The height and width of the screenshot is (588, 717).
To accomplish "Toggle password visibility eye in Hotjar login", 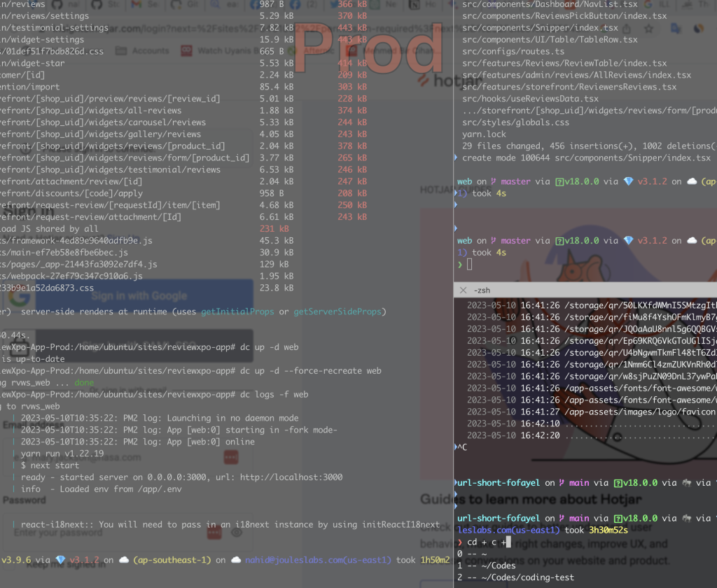I will click(x=237, y=532).
